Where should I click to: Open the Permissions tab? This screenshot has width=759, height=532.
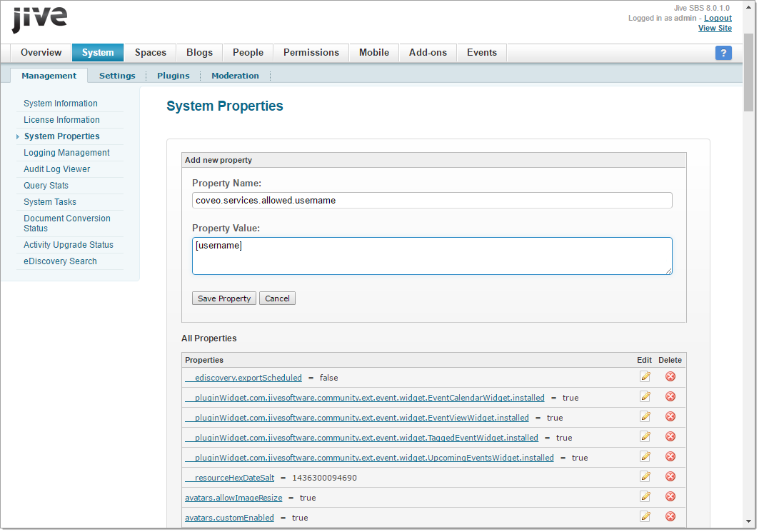(311, 52)
